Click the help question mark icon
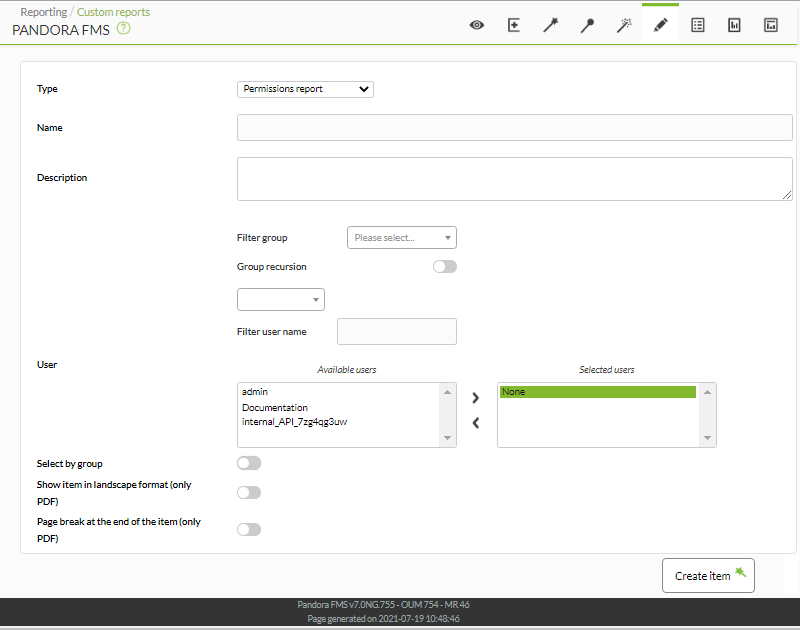Viewport: 800px width, 630px height. [123, 29]
